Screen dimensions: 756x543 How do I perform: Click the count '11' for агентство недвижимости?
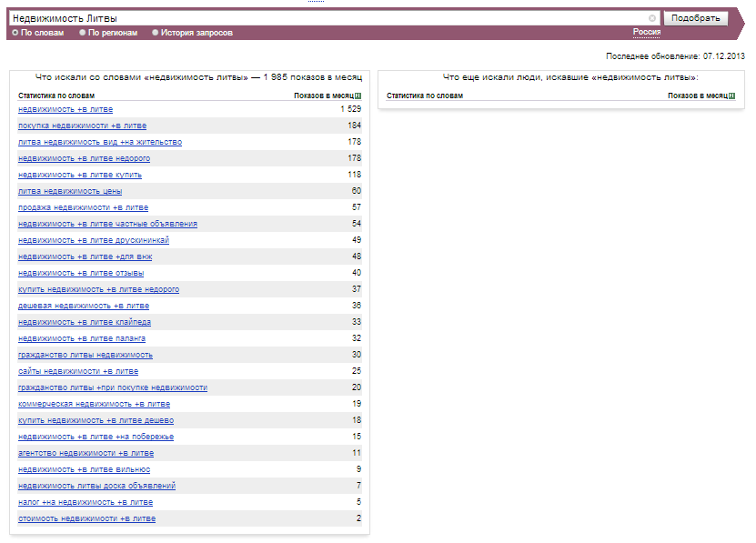357,453
